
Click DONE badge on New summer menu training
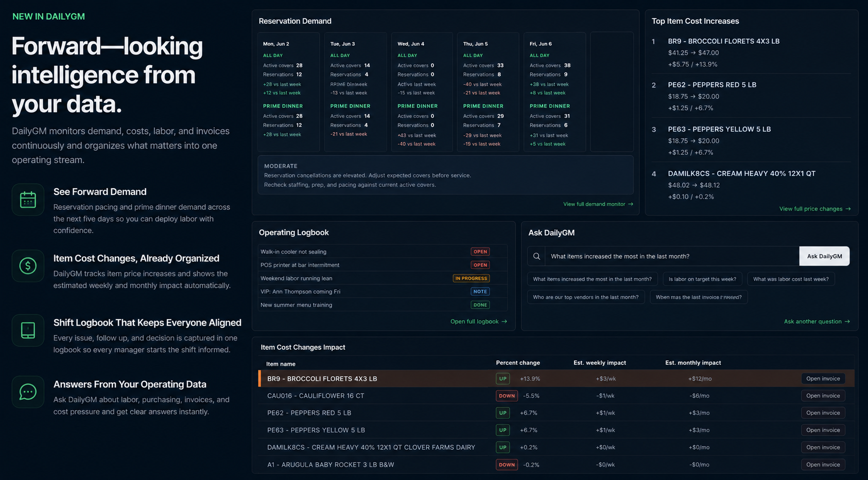480,305
